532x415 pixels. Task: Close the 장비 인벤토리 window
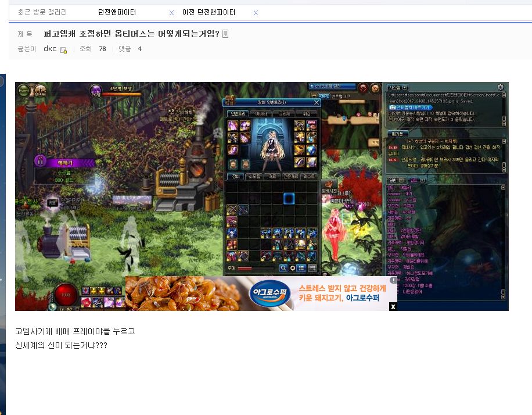tap(317, 102)
